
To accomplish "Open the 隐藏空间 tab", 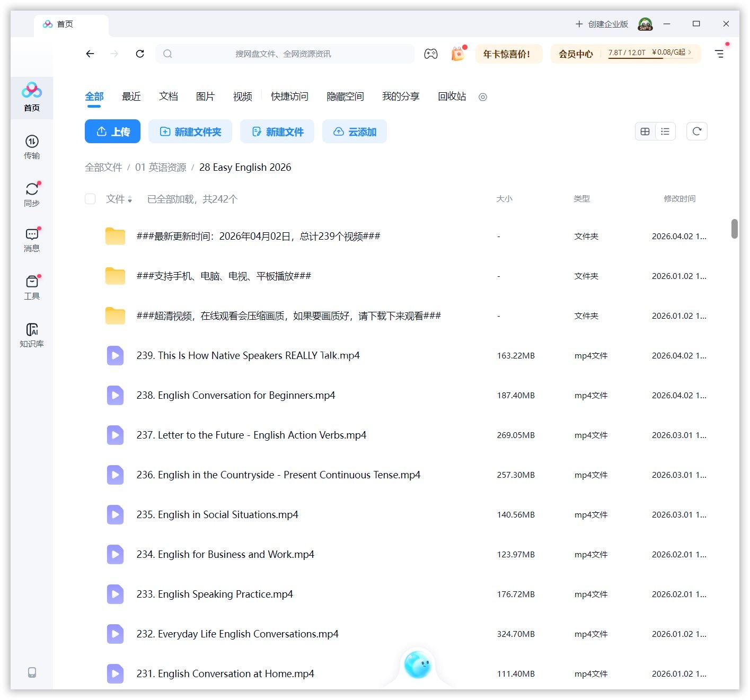I will (345, 97).
